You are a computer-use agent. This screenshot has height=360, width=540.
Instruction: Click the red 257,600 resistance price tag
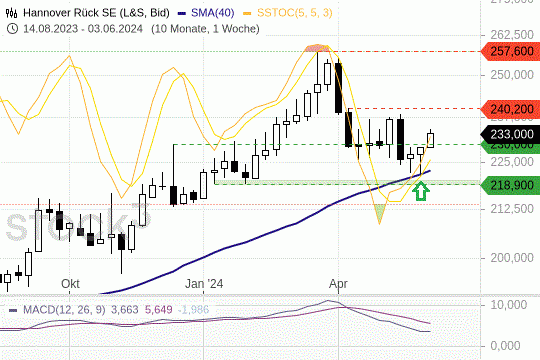click(x=510, y=52)
